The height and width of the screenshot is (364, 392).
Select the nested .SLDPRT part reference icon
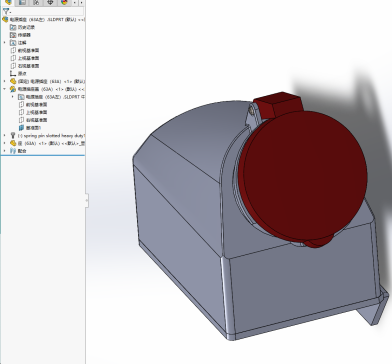click(21, 97)
